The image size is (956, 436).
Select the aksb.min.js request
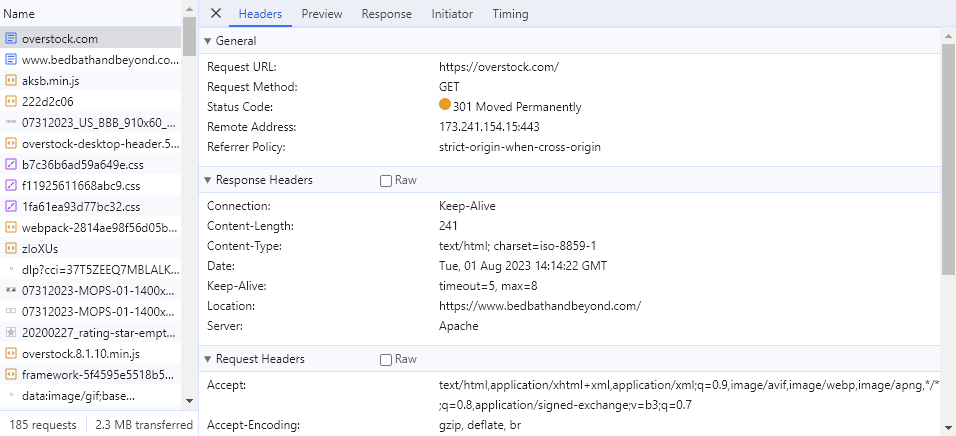pos(91,80)
